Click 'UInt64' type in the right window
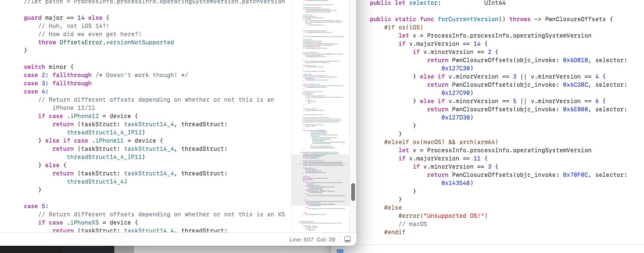Image resolution: width=644 pixels, height=253 pixels. (x=495, y=3)
